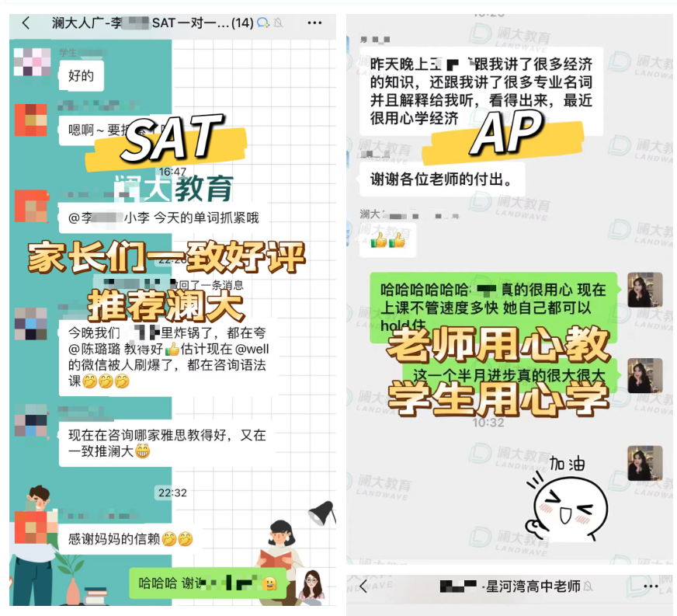Select the green 哈哈哈 谢谢 reply bubble
677x616 pixels.
[x=207, y=583]
